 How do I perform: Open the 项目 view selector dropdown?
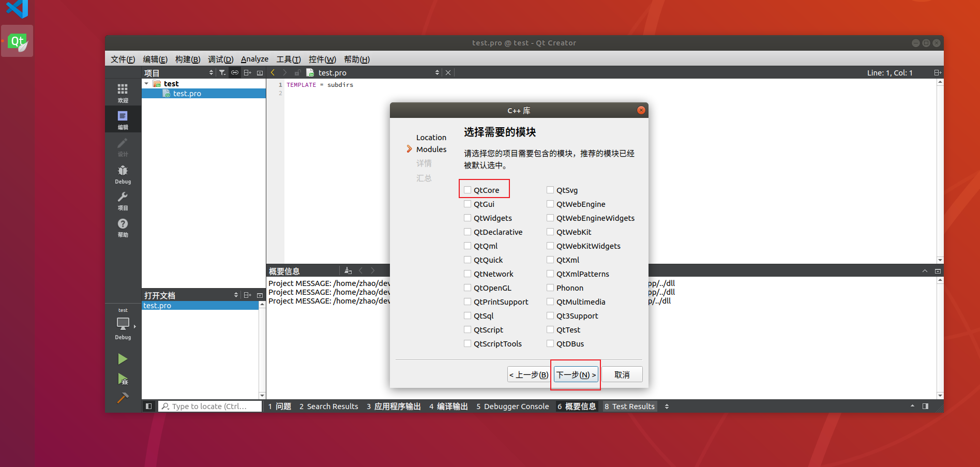click(x=211, y=73)
